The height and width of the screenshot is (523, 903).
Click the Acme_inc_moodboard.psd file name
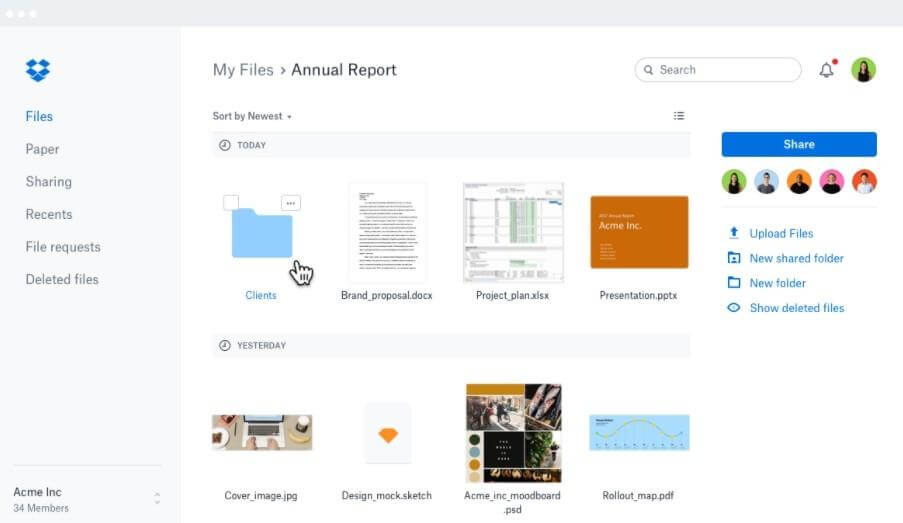point(513,502)
